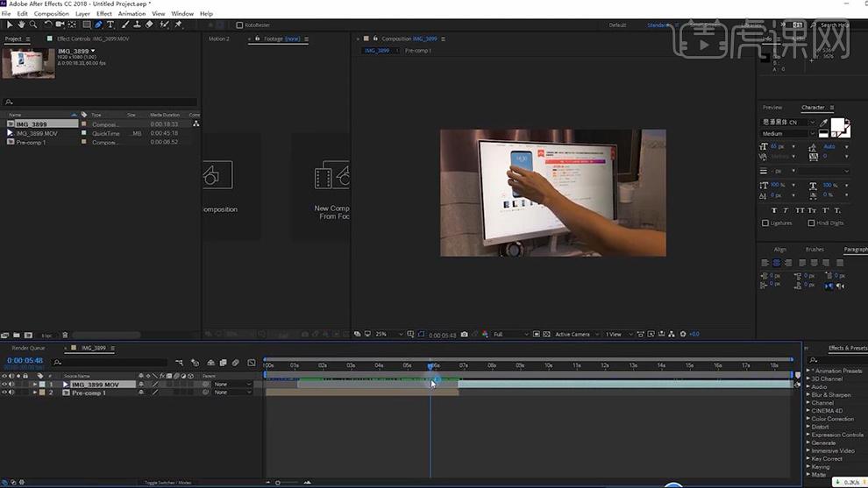Select the Eraser tool
Image resolution: width=868 pixels, height=488 pixels.
pos(149,25)
